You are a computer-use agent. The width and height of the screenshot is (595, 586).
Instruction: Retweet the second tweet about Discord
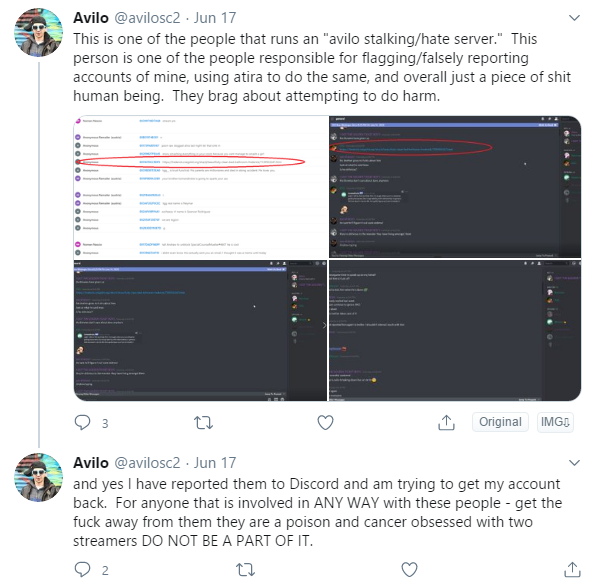pos(245,569)
